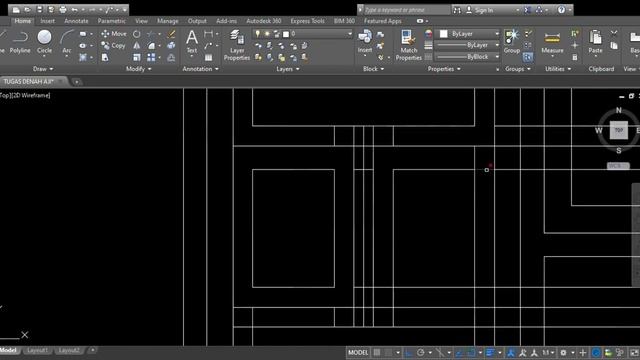640x360 pixels.
Task: Open Layer Properties manager
Action: click(x=237, y=45)
